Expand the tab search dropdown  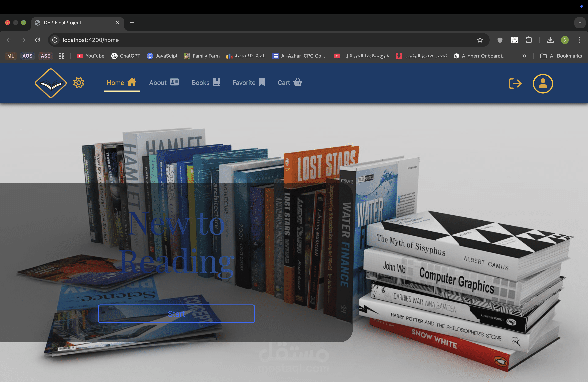point(580,23)
